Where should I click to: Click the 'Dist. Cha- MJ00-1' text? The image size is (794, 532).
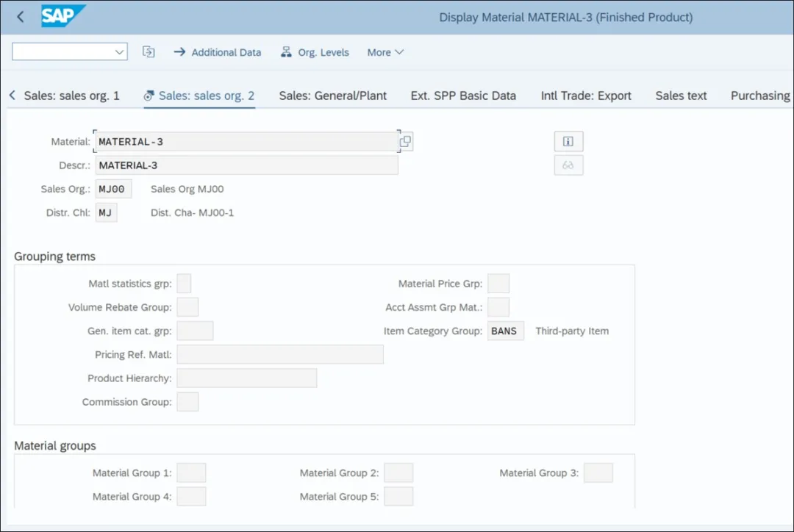[192, 212]
